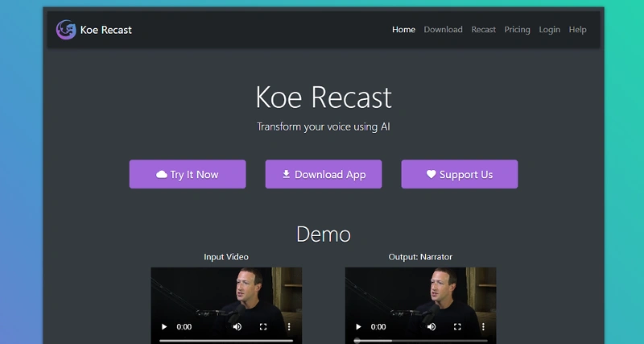Viewport: 644px width, 344px height.
Task: Click the Output: Narrator video frame
Action: point(420,305)
